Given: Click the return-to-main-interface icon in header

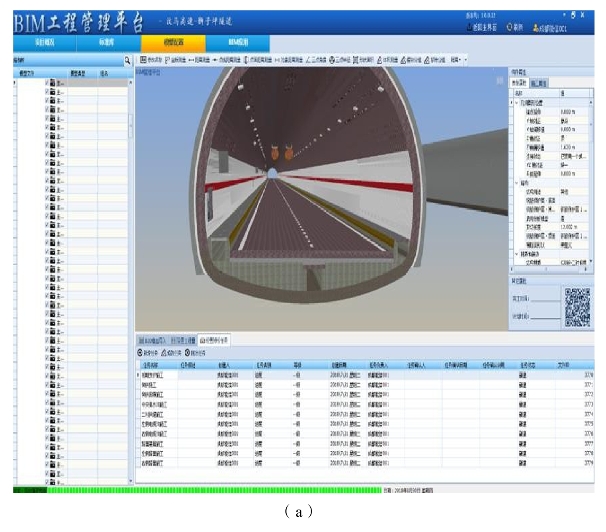Looking at the screenshot, I should click(x=469, y=27).
